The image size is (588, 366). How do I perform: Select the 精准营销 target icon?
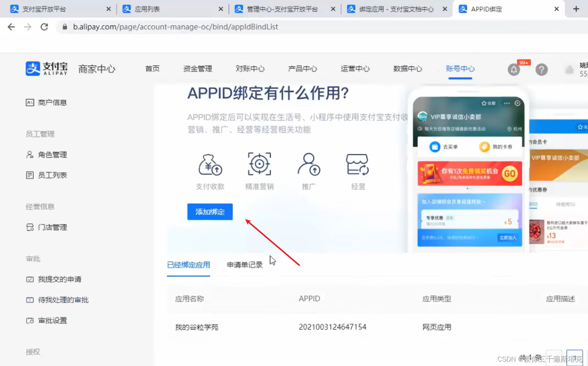259,164
